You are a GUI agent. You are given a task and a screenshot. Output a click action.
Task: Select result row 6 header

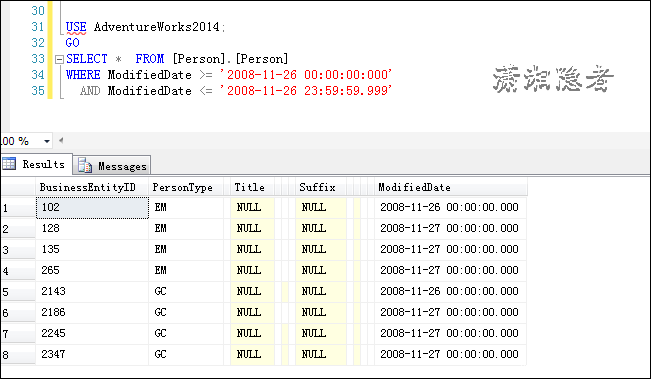(18, 313)
